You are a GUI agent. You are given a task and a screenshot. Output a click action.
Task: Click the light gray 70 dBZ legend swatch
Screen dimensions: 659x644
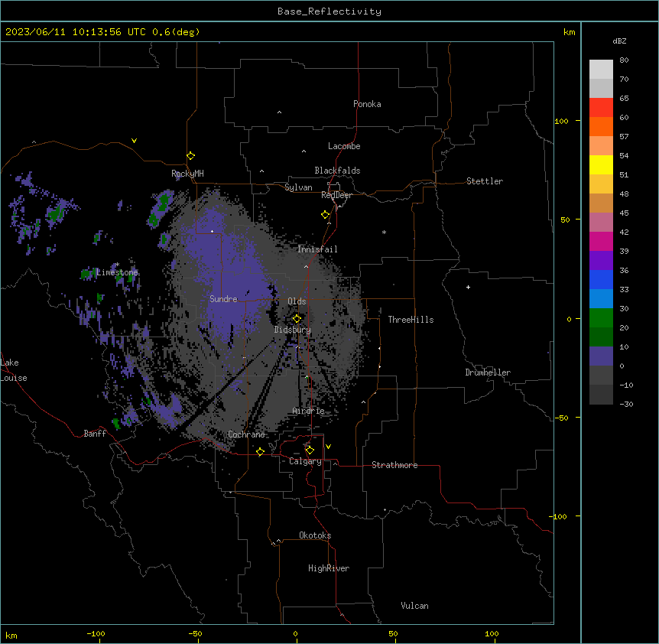(601, 70)
